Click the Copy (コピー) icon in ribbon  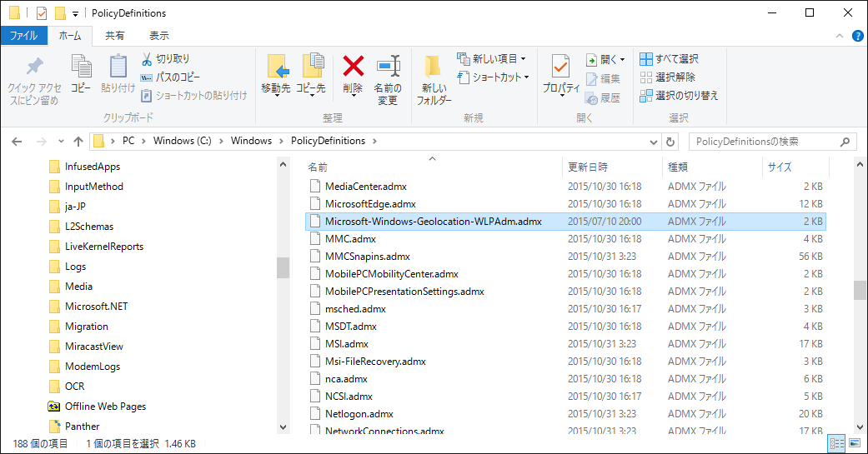point(81,67)
